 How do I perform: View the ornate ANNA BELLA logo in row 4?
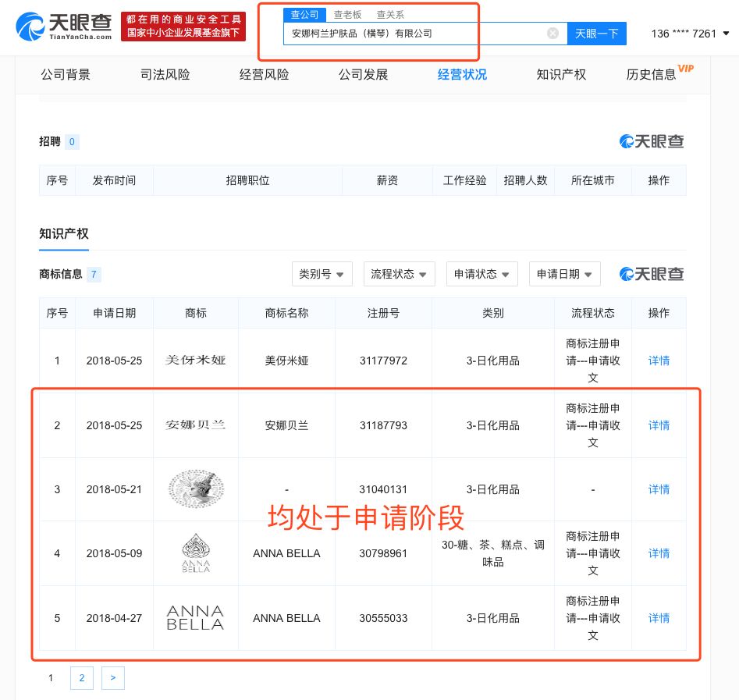coord(195,553)
